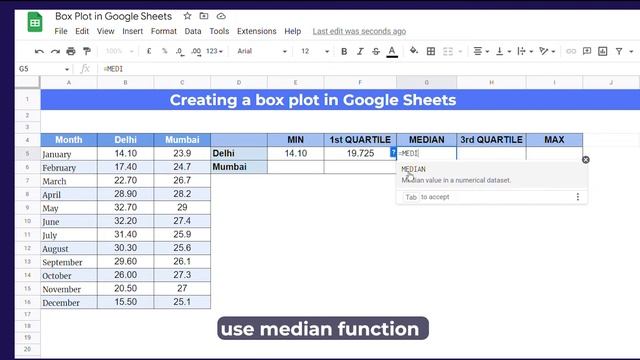Open the Format menu
Image resolution: width=640 pixels, height=360 pixels.
coord(164,31)
